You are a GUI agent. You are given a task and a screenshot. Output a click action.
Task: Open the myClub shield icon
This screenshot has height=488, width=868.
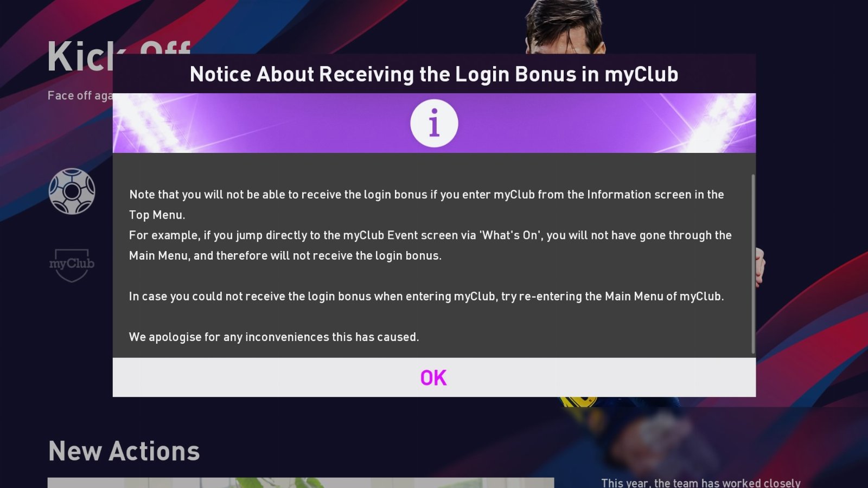coord(72,265)
